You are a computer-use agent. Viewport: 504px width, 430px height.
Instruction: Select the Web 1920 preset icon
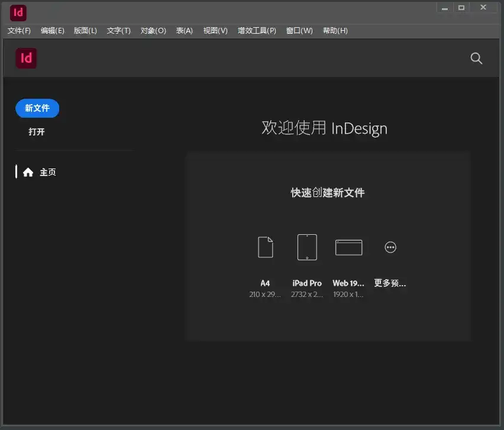coord(348,247)
